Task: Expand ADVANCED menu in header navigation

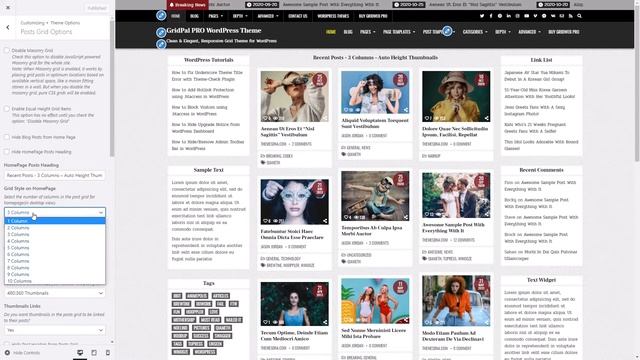Action: coord(529,32)
